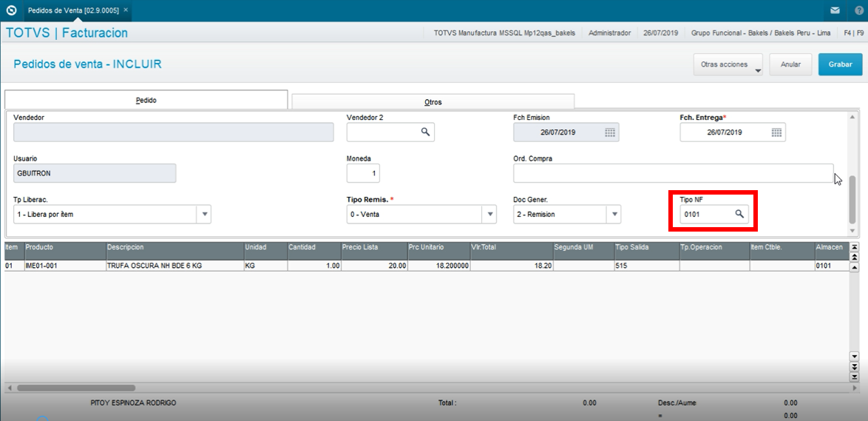Click horizontal scrollbar right arrow
Image resolution: width=868 pixels, height=421 pixels.
coord(855,388)
